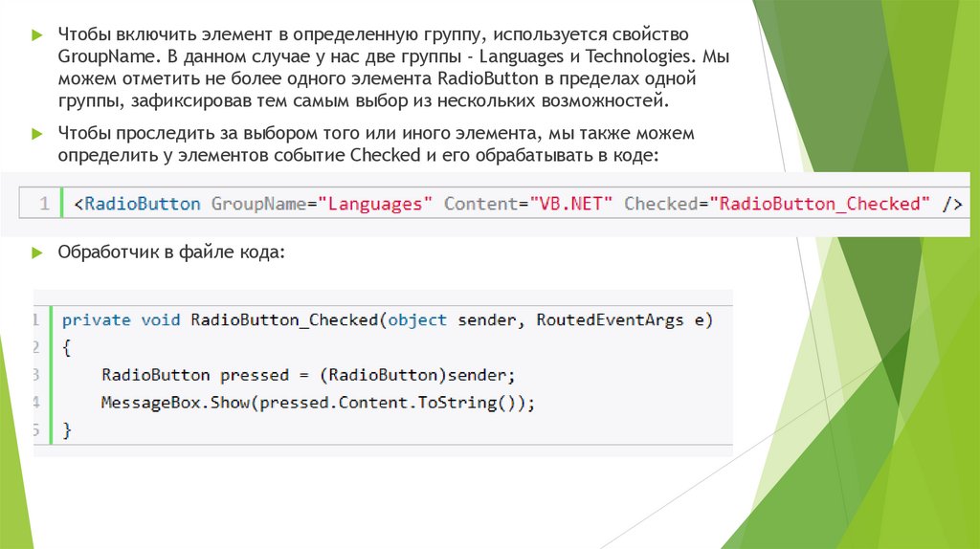This screenshot has height=549, width=980.
Task: Click closing brace on code line 5
Action: [67, 429]
